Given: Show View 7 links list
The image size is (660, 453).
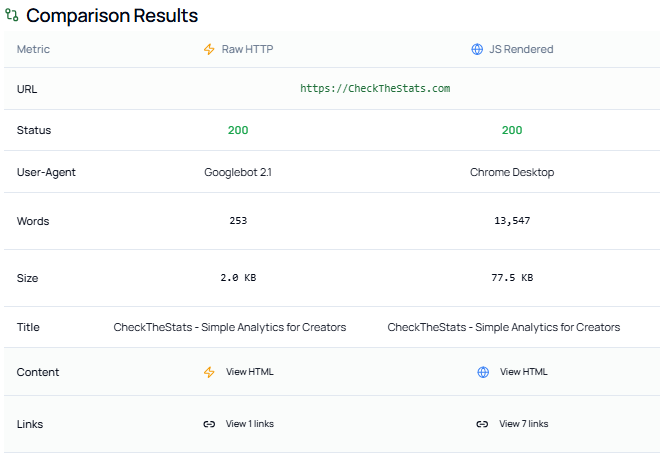Looking at the screenshot, I should point(523,424).
